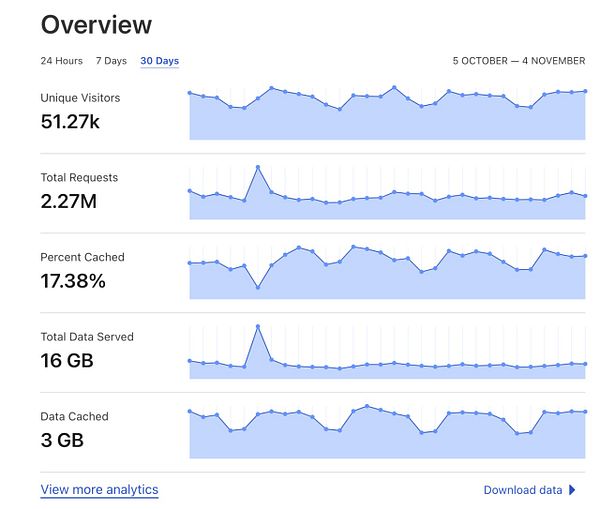Click the 5 October — 4 November date range
Viewport: 600px width, 509px height.
(x=518, y=61)
